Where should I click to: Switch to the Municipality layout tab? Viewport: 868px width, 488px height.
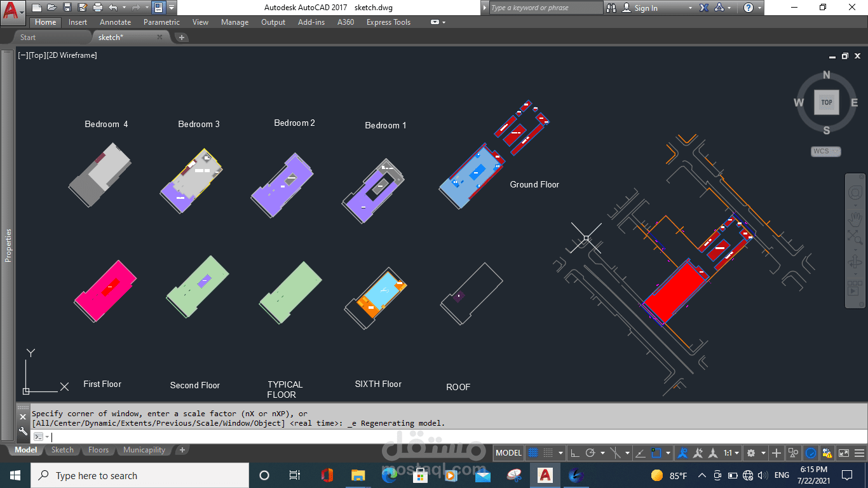(144, 450)
